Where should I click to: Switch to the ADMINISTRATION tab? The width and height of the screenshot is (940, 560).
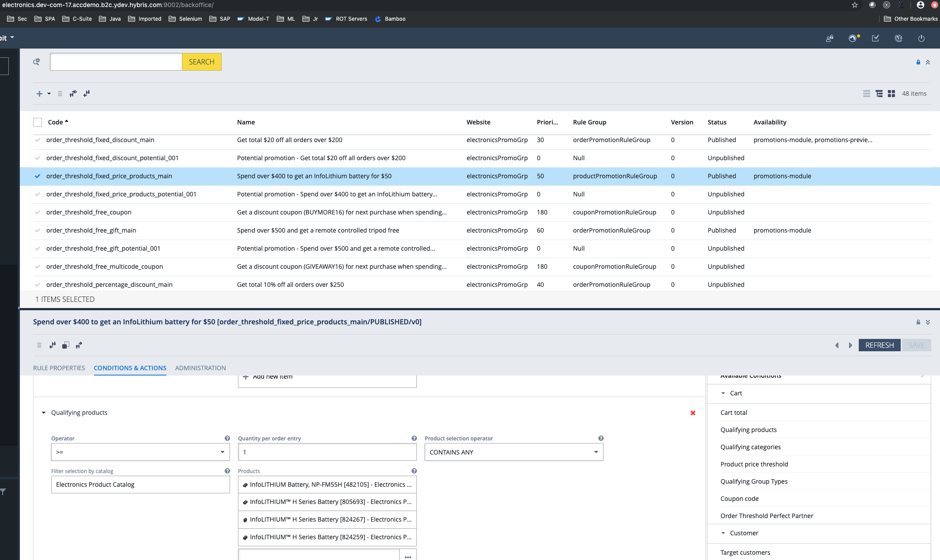(200, 368)
